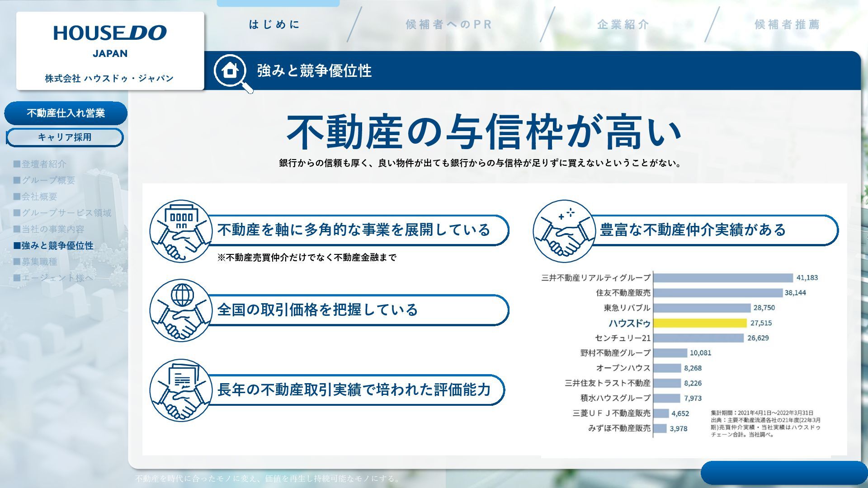Go to エージェント様へ section
868x488 pixels.
tap(53, 278)
